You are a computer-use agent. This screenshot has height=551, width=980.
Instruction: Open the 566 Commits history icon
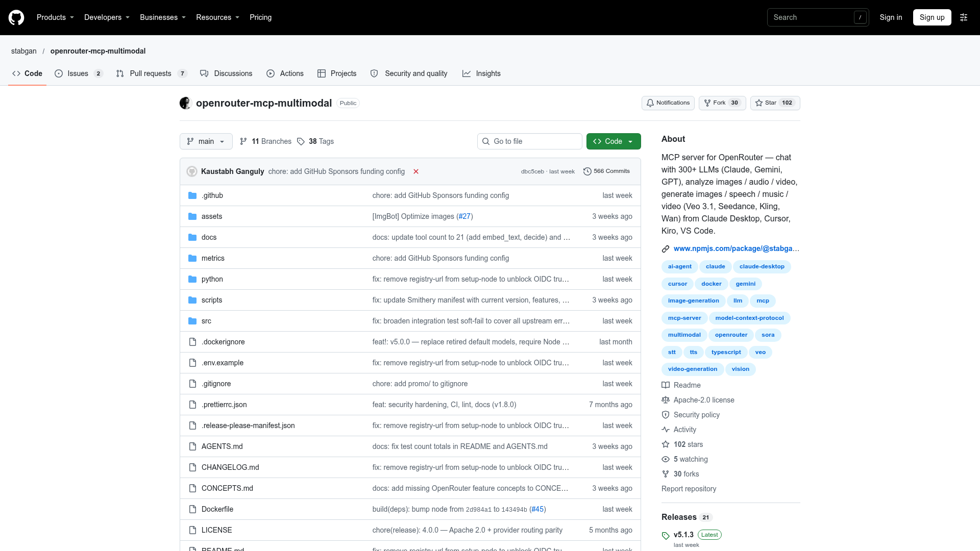pos(587,171)
